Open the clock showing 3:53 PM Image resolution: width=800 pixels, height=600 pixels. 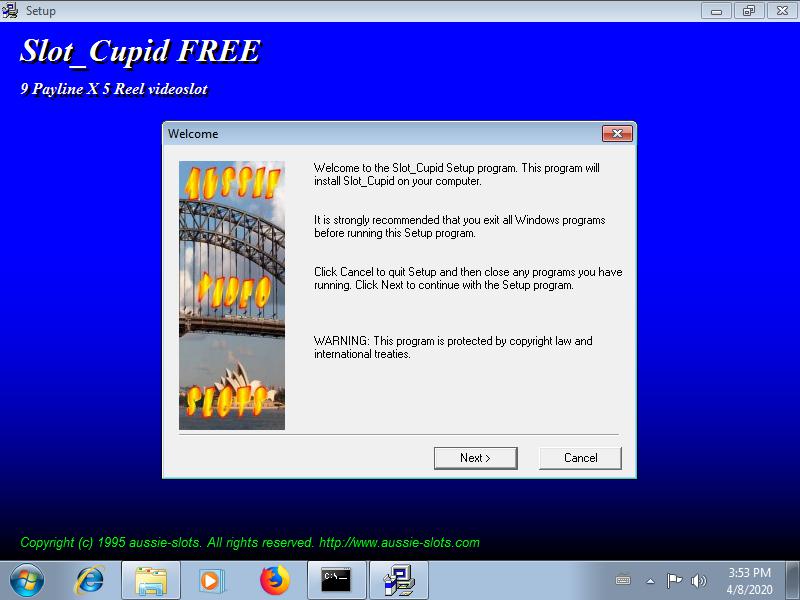coord(749,581)
